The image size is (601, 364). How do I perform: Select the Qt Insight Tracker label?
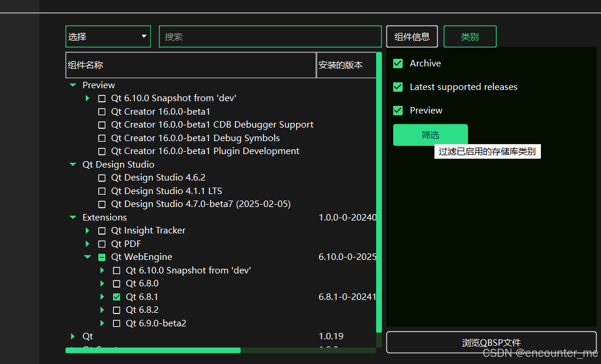click(x=148, y=231)
